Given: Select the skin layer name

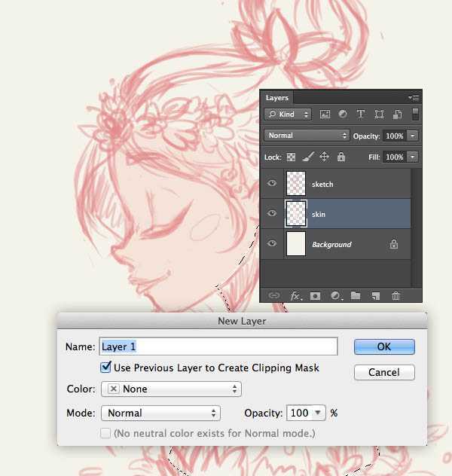Looking at the screenshot, I should coord(319,215).
